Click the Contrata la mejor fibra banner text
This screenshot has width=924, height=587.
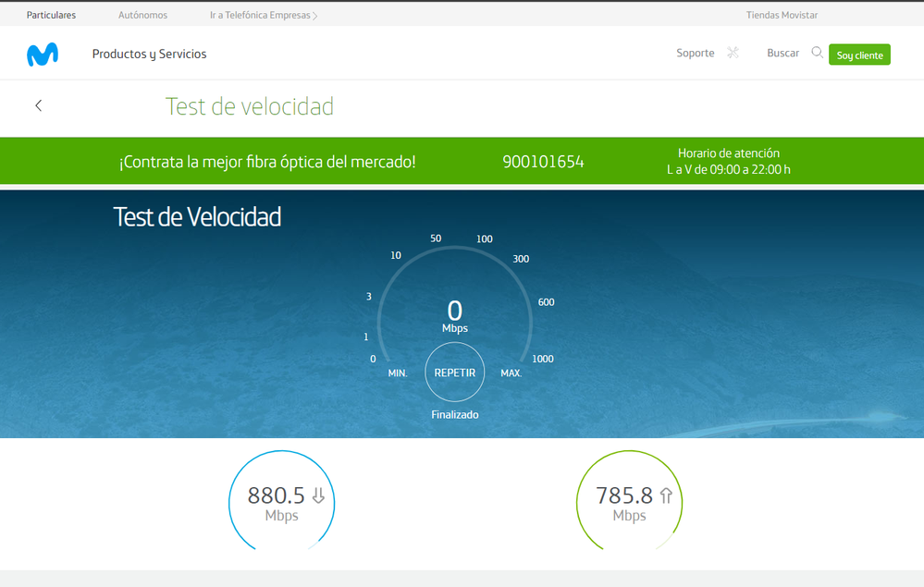tap(267, 162)
